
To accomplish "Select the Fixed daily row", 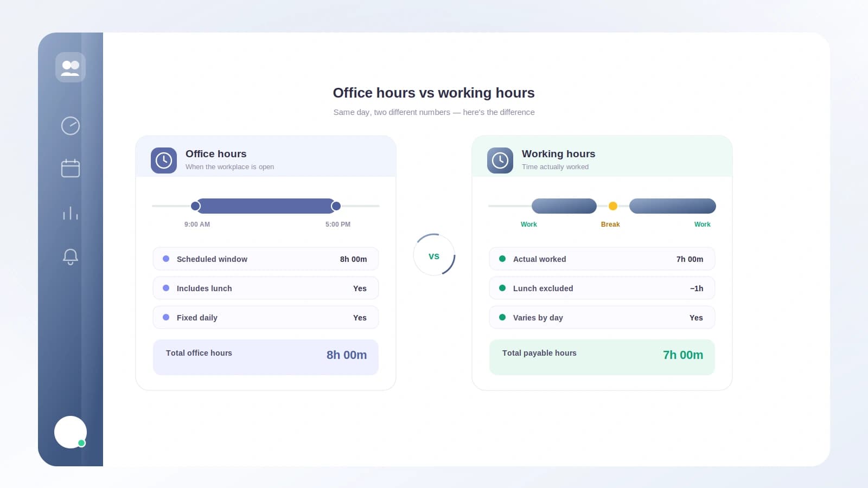I will coord(266,318).
